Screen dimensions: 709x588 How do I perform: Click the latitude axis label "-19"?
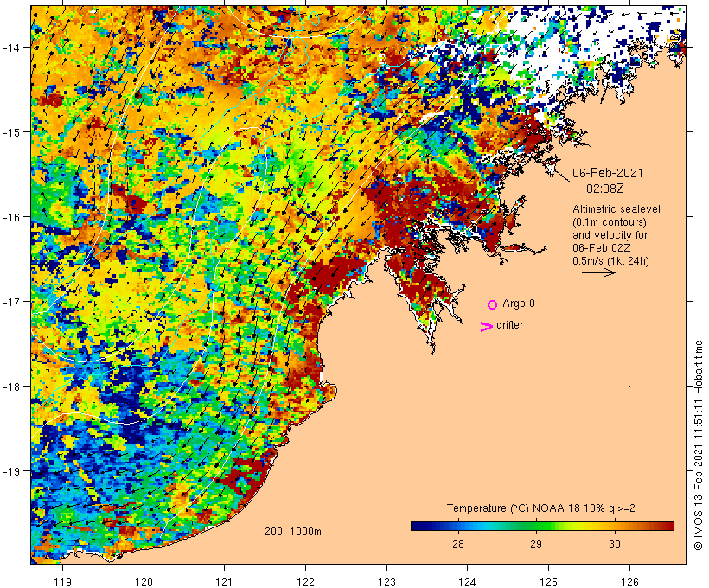10,471
